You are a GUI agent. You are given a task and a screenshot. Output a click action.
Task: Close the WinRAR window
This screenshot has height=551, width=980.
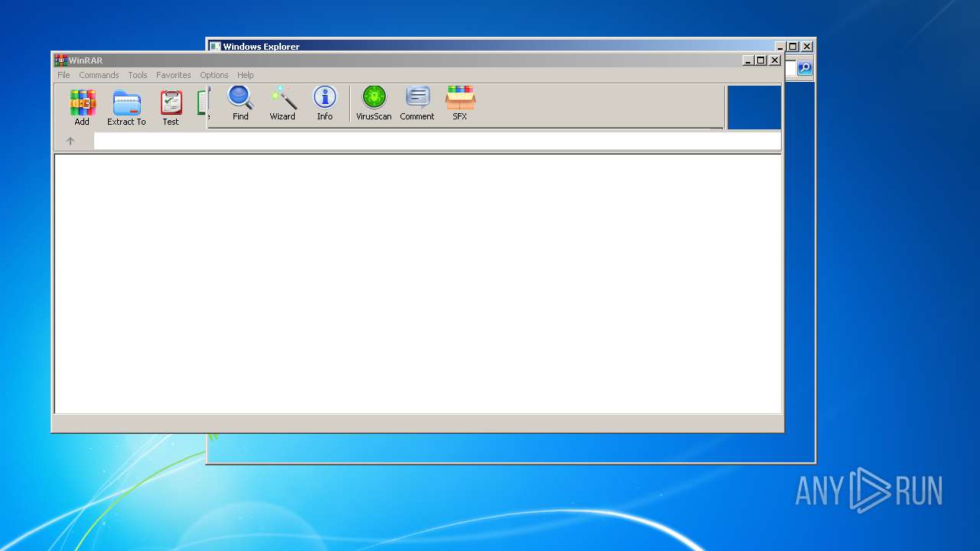(775, 60)
